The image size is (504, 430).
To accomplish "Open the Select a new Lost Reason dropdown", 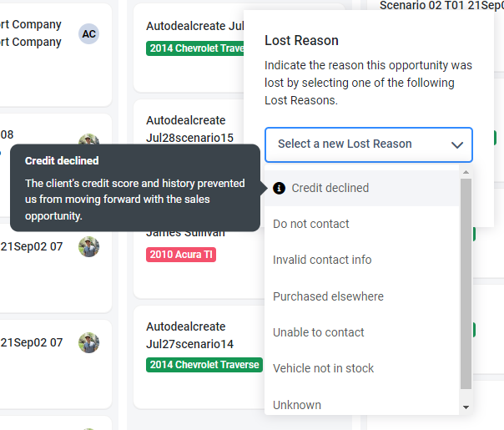I will click(368, 144).
